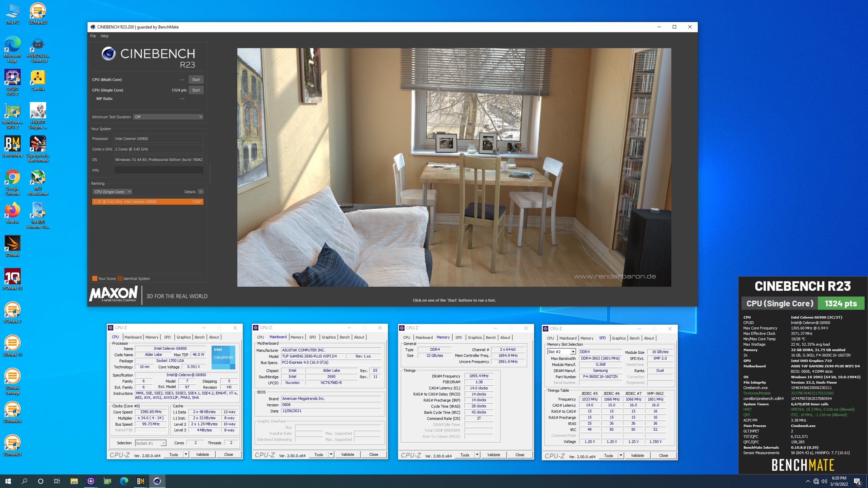868x488 pixels.
Task: Open the CPUID CPU-Z desktop icon
Action: tap(12, 83)
